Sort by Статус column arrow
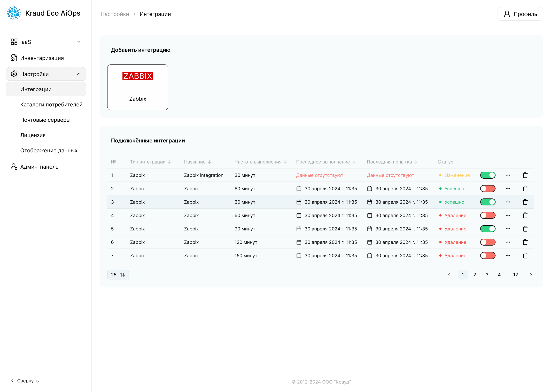 pyautogui.click(x=457, y=162)
